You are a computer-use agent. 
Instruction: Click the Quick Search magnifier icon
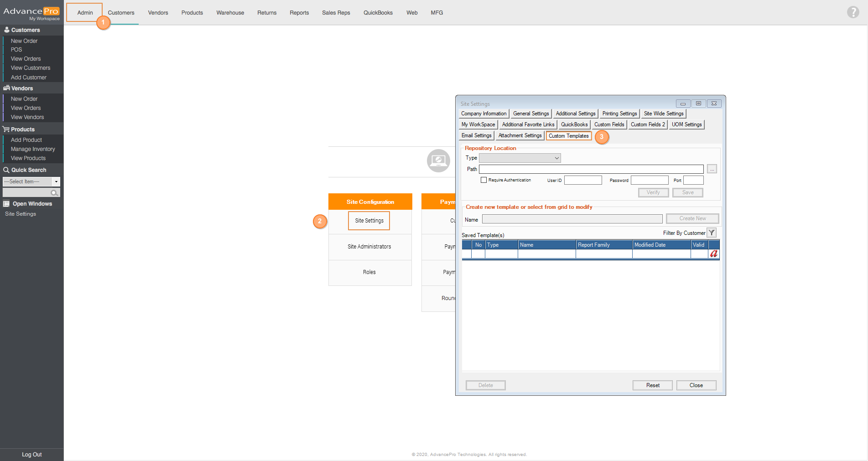[x=54, y=193]
